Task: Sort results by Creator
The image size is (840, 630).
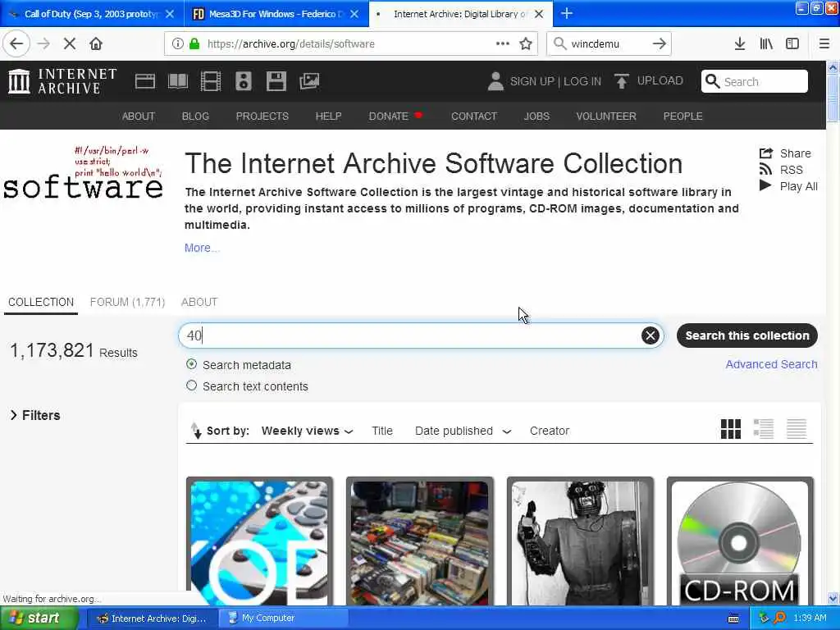Action: 550,431
